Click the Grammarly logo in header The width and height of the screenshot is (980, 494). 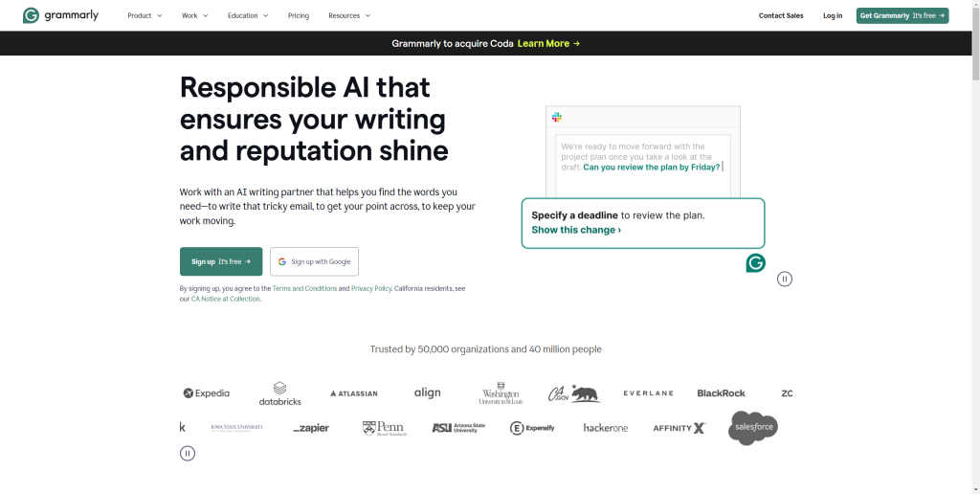tap(60, 15)
